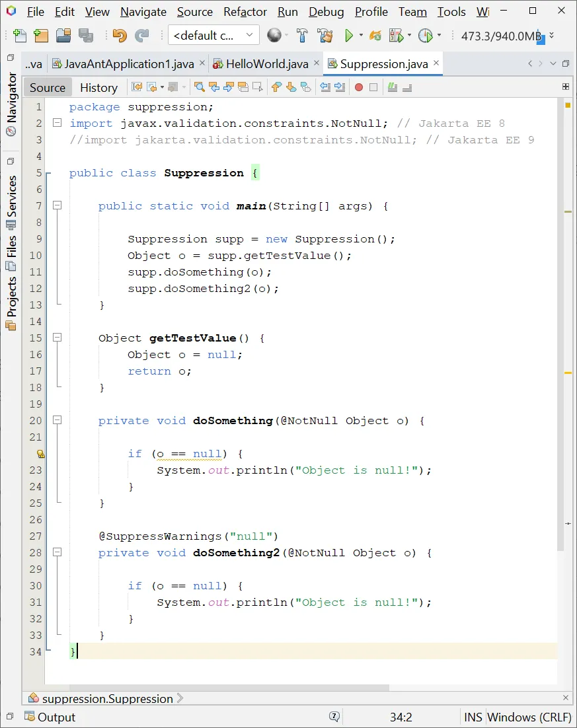Click the hint lightbulb on line 22
The width and height of the screenshot is (577, 728).
pyautogui.click(x=41, y=454)
